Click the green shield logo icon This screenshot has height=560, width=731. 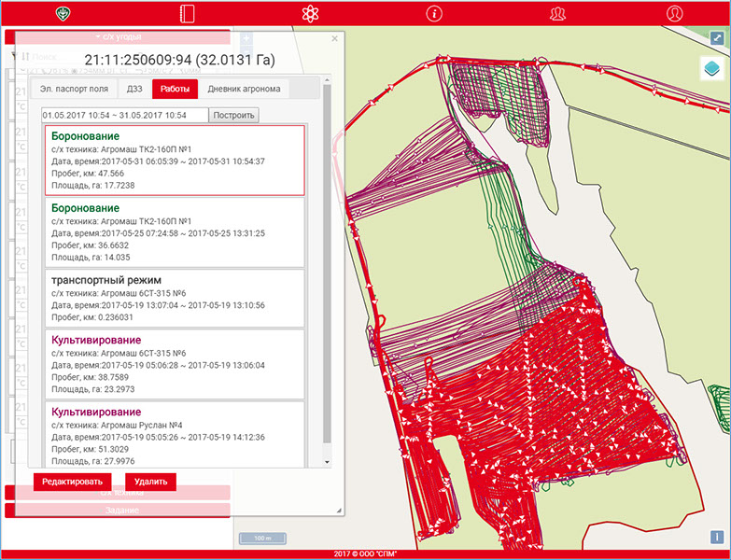tap(63, 13)
